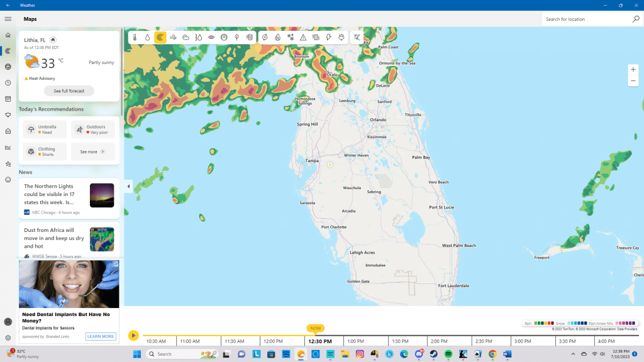Collapse the left side panel arrow
This screenshot has height=362, width=644.
pos(128,186)
